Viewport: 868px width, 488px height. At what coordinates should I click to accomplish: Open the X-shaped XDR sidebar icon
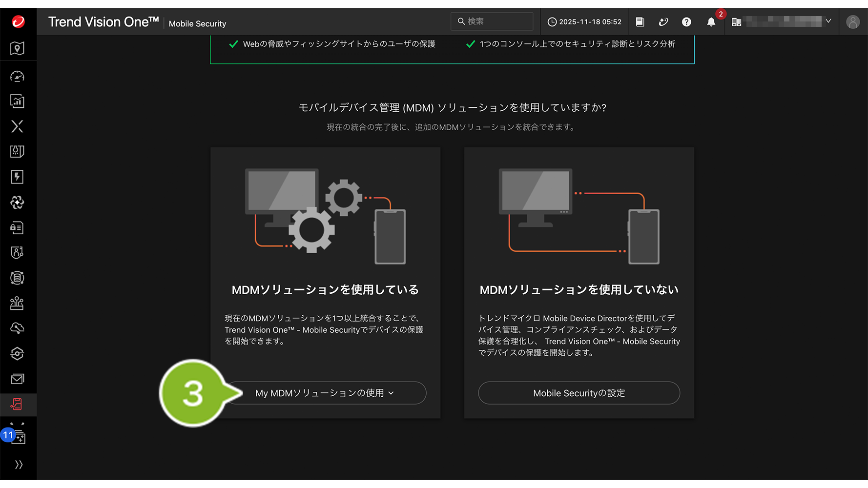18,126
